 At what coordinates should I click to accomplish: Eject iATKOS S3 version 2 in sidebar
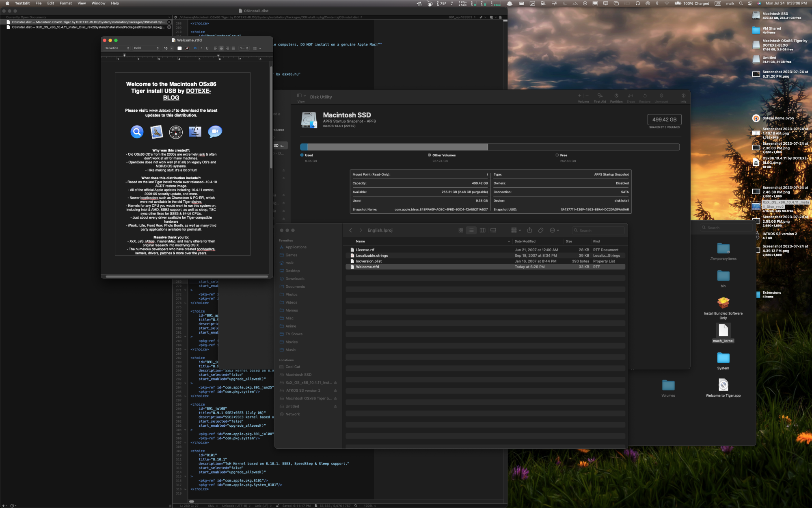pos(335,391)
